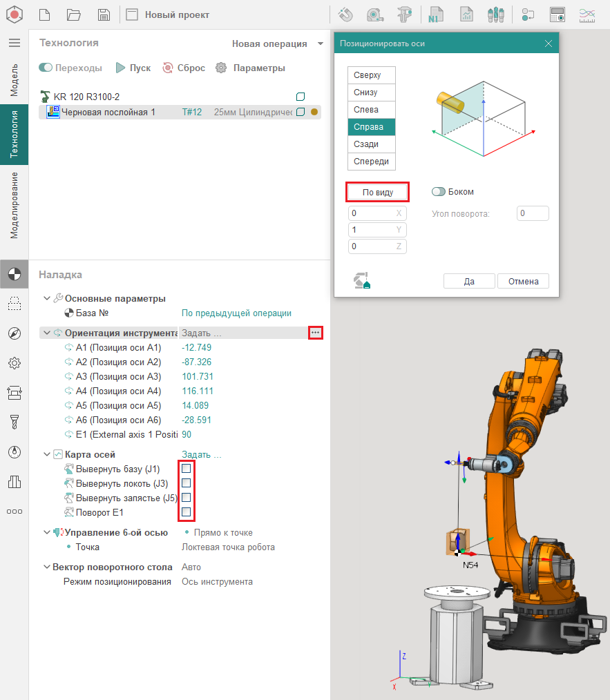The image size is (610, 700).
Task: Save project using the floppy disk icon
Action: click(104, 14)
